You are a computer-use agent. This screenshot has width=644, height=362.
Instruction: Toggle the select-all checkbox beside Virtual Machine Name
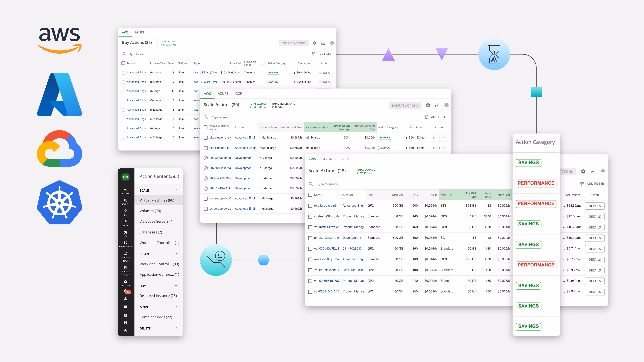click(x=205, y=127)
